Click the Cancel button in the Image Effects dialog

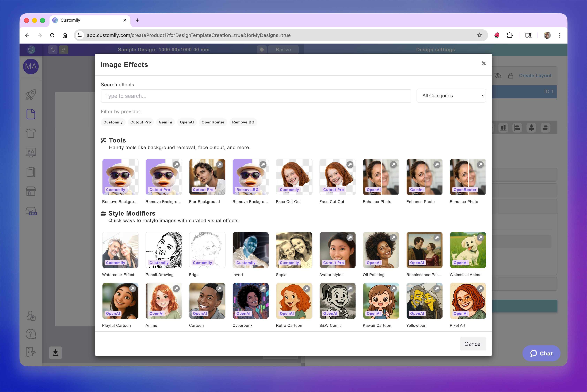[x=472, y=344]
